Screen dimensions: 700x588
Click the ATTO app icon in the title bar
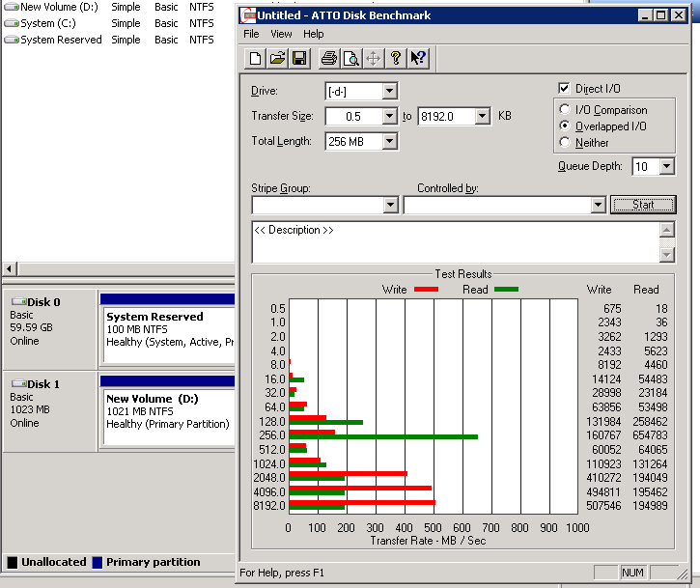(x=248, y=15)
